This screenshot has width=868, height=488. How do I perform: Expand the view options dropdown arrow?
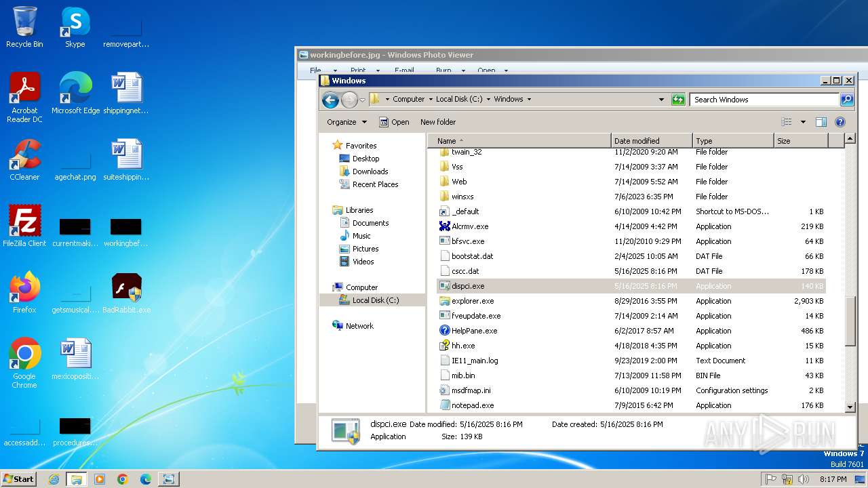coord(803,122)
